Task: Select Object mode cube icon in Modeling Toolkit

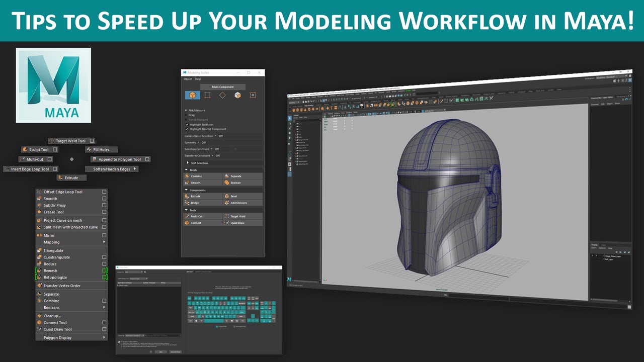Action: (192, 95)
